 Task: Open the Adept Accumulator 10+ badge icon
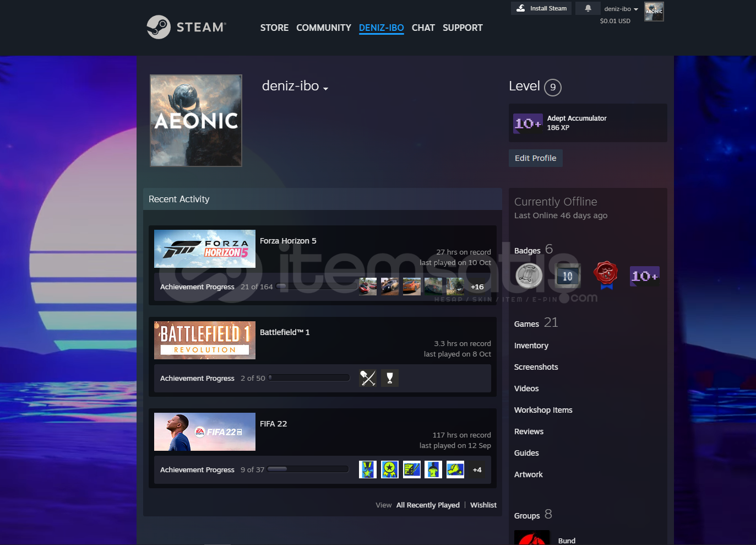527,123
